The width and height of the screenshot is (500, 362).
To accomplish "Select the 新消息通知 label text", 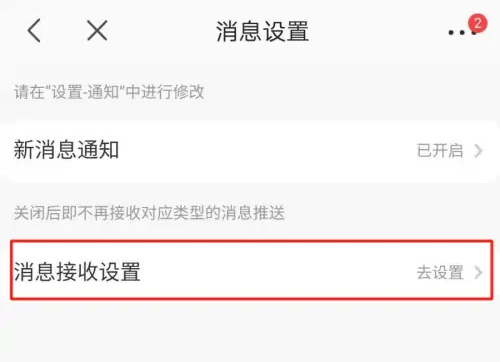I will click(66, 150).
